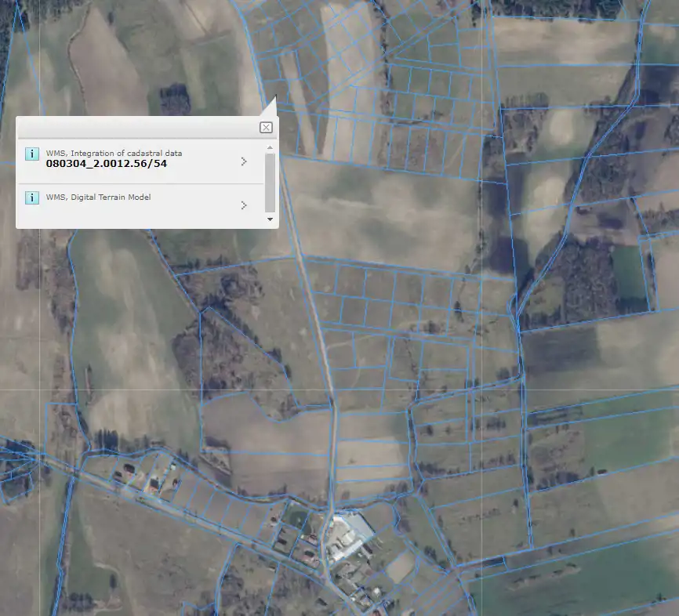Click the dark tree cluster above popup
679x616 pixels.
(x=175, y=100)
